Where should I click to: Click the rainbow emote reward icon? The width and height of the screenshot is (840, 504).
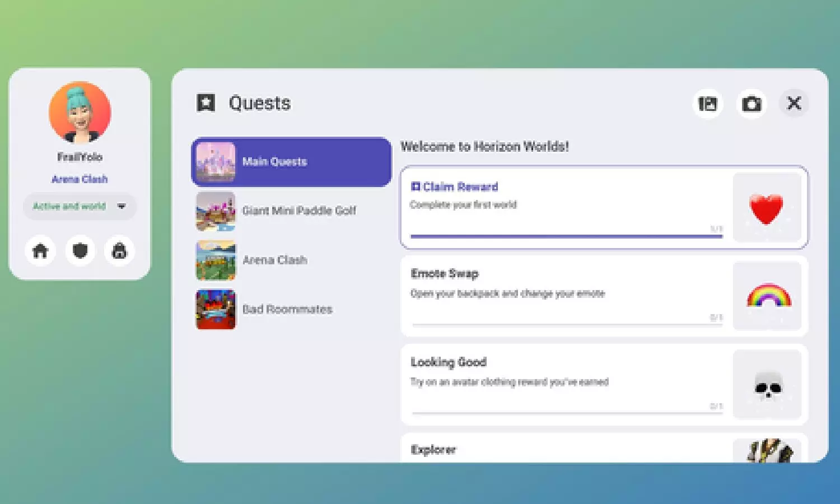pos(768,296)
